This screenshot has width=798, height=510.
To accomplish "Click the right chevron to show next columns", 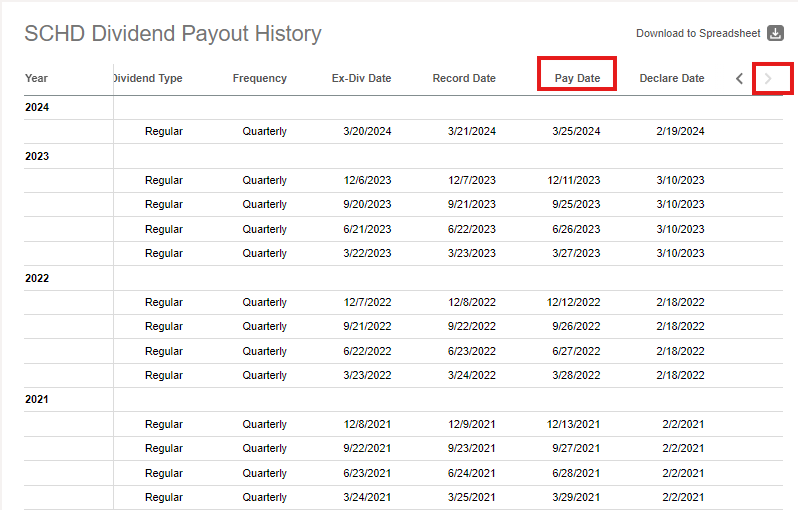I will pyautogui.click(x=768, y=78).
